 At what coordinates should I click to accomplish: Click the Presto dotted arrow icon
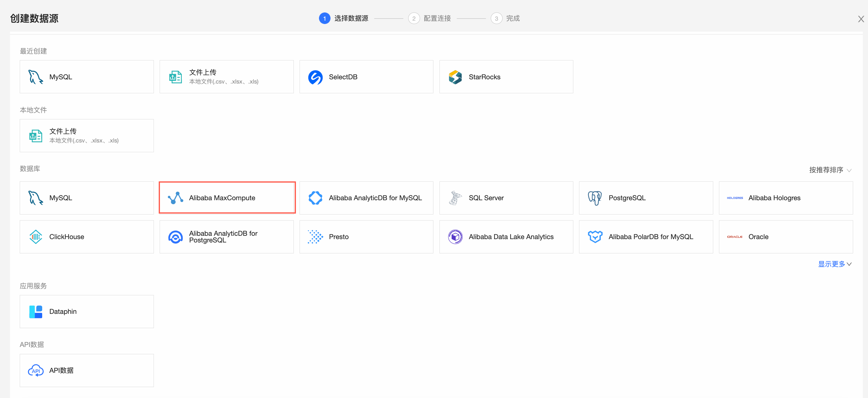(x=315, y=237)
